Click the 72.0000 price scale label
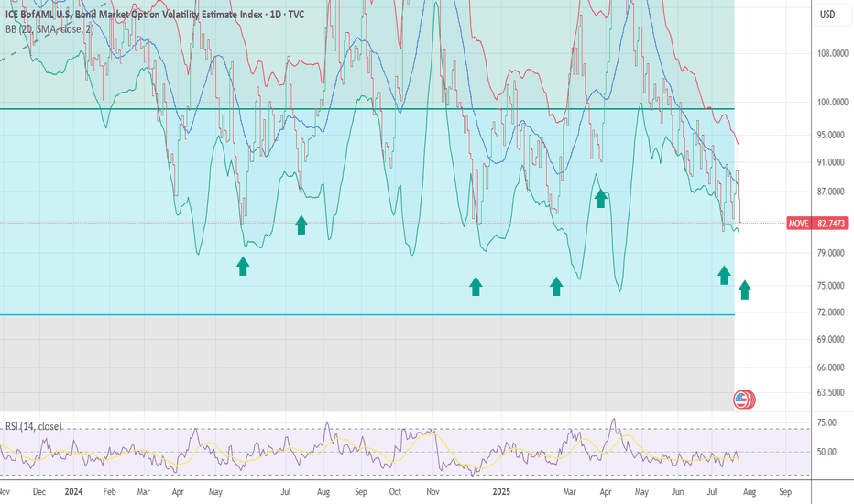The width and height of the screenshot is (854, 504). 832,312
